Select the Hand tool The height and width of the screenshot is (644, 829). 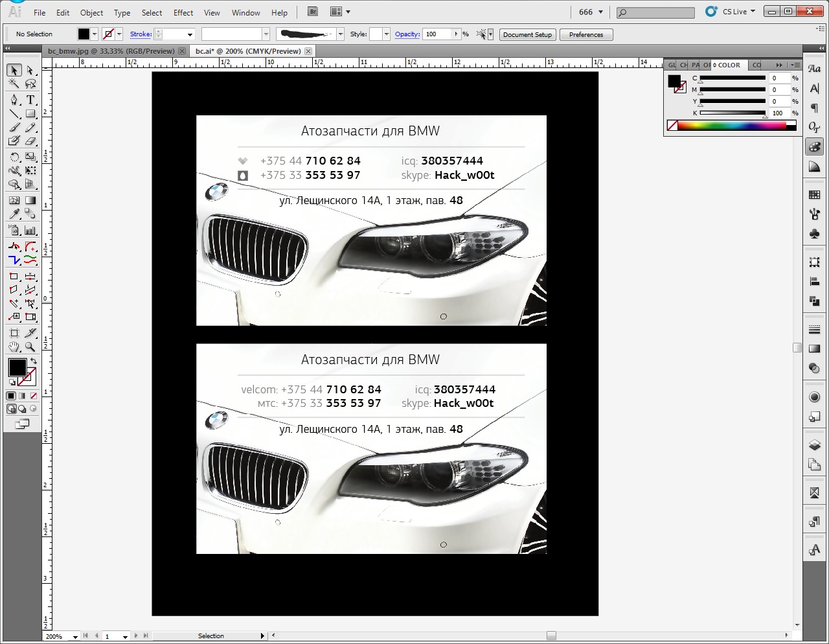coord(14,347)
